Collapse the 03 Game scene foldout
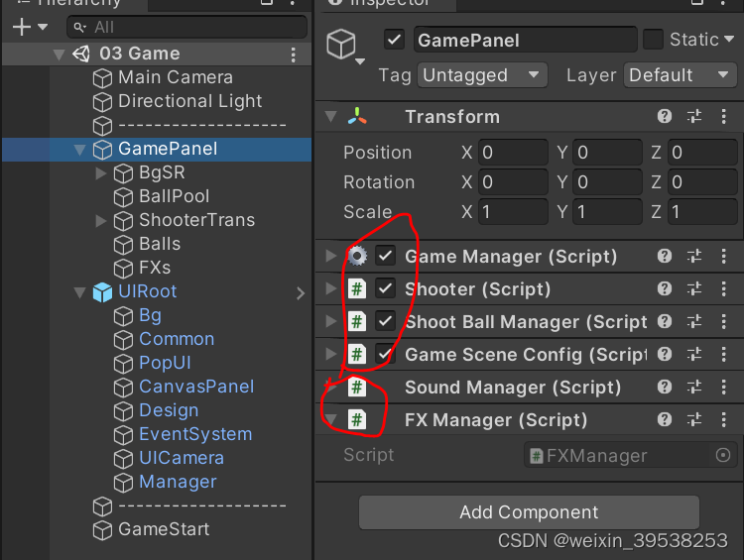The width and height of the screenshot is (744, 560). pos(59,55)
